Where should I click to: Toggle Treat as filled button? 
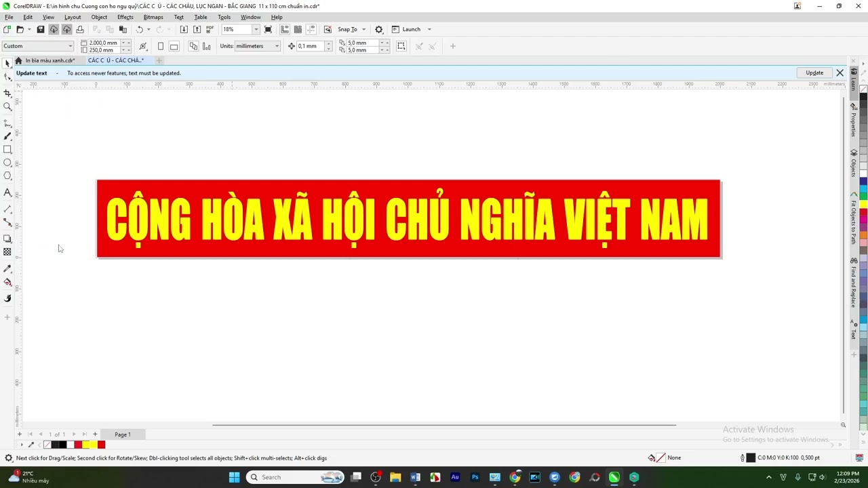(401, 46)
